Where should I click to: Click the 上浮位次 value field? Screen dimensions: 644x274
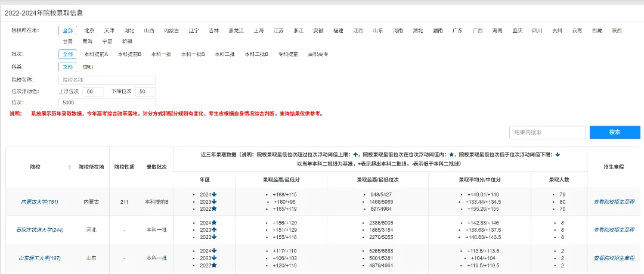click(x=93, y=92)
